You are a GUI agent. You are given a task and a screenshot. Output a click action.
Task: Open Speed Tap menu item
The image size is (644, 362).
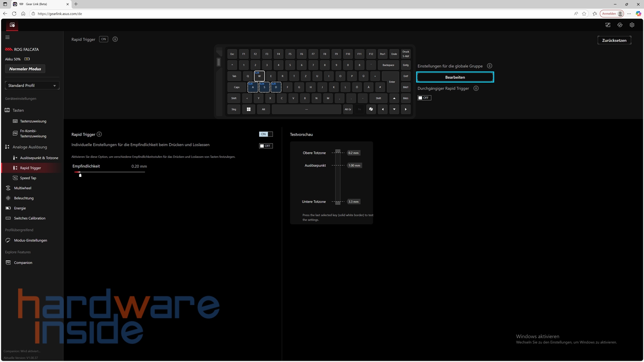click(28, 178)
